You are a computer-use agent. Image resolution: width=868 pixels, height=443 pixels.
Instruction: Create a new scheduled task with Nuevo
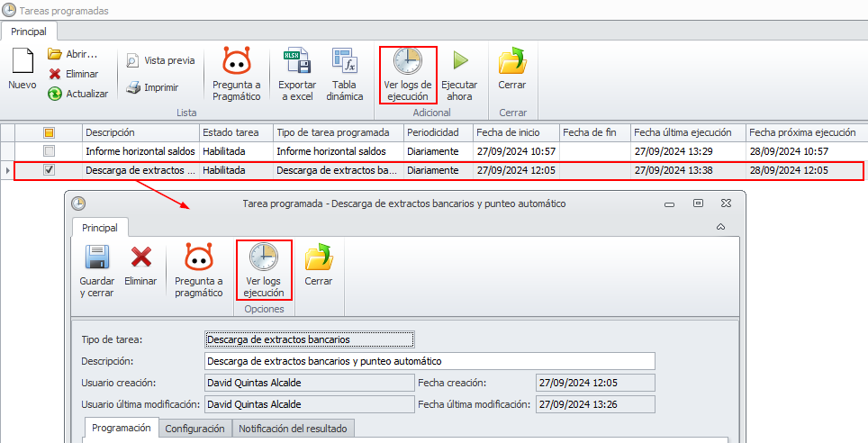coord(23,69)
